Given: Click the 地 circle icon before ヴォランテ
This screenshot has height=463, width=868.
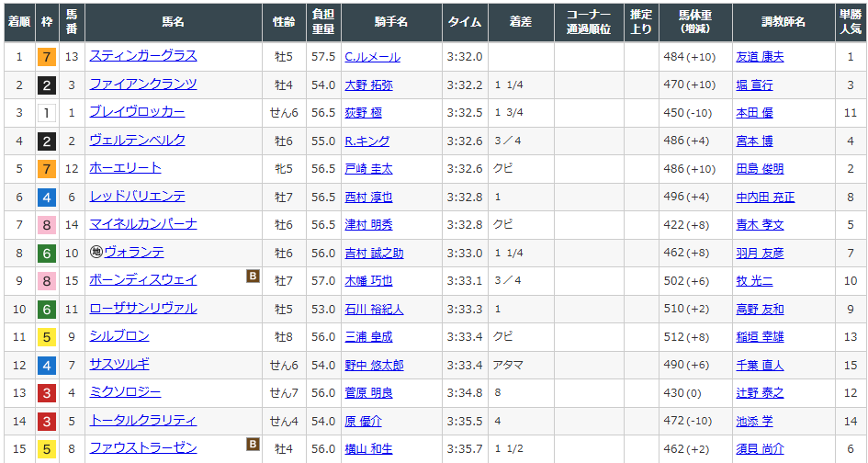Looking at the screenshot, I should [96, 253].
